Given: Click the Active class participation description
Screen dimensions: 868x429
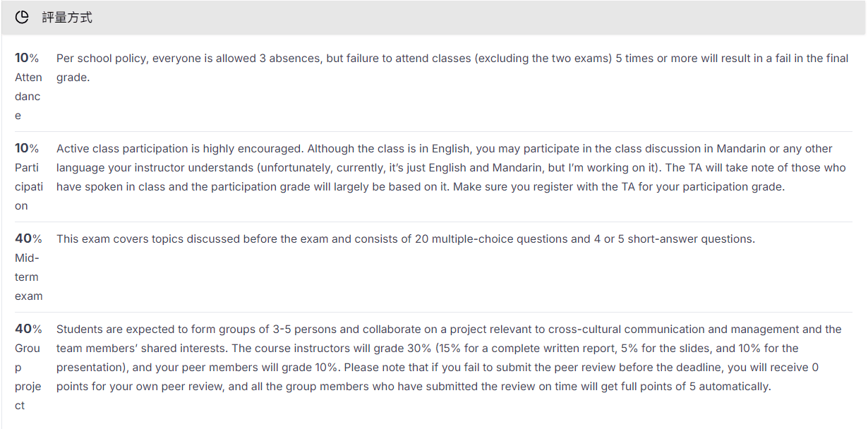Looking at the screenshot, I should coord(451,168).
